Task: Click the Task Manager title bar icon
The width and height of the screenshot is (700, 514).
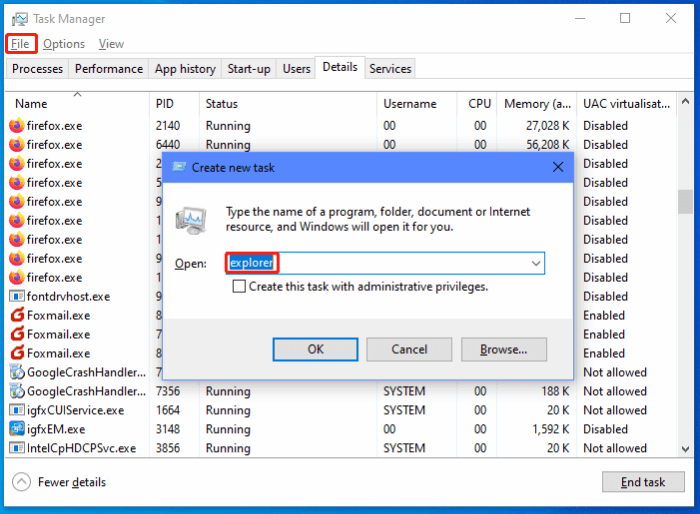Action: point(20,19)
